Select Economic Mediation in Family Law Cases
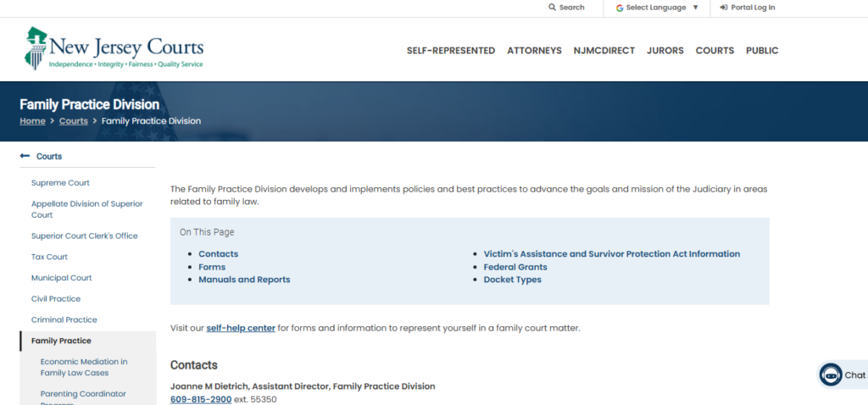Viewport: 868px width, 405px height. point(84,367)
